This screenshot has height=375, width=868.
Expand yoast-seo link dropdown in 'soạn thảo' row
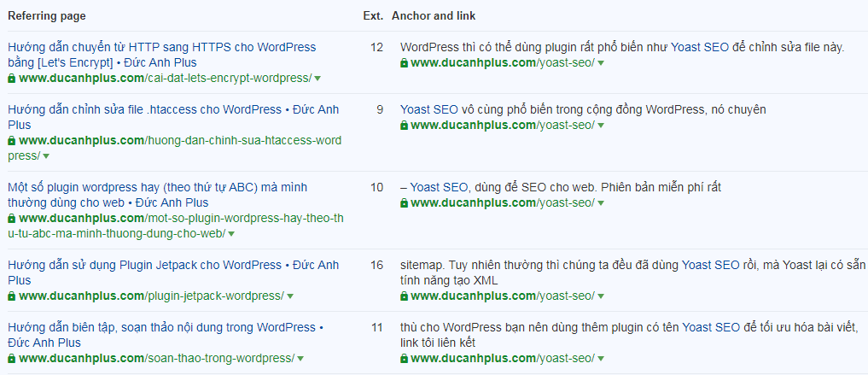point(601,359)
